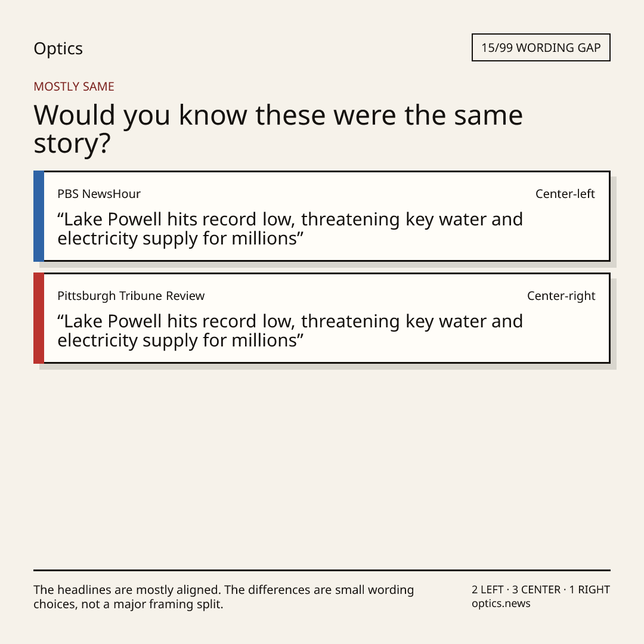Viewport: 644px width, 644px height.
Task: Click the 15/99 WORDING GAP badge
Action: tap(541, 48)
